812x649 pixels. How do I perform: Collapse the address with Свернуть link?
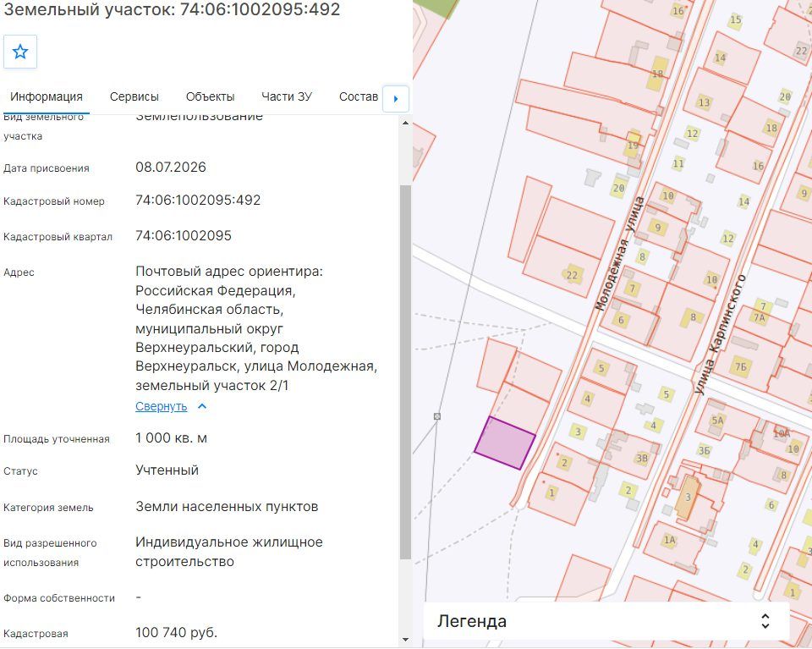point(161,407)
